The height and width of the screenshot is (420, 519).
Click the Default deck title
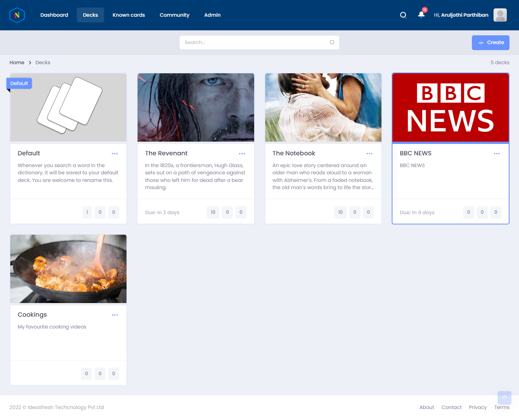pos(29,153)
